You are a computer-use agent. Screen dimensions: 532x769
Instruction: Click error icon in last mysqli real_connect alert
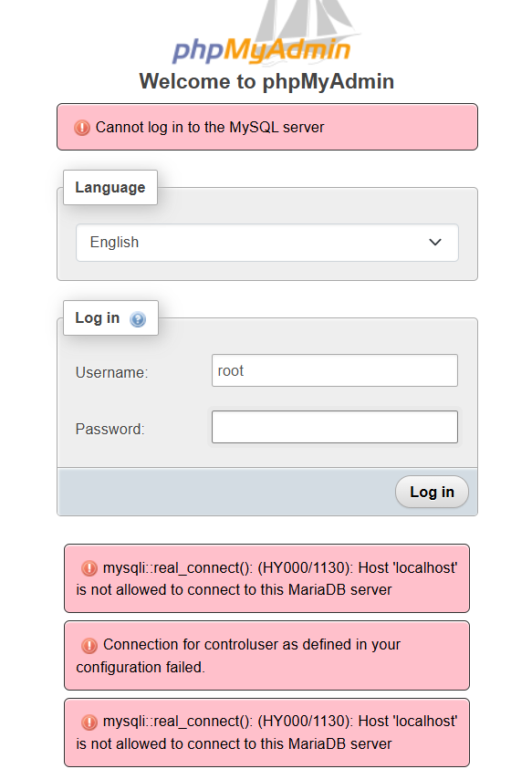(89, 722)
